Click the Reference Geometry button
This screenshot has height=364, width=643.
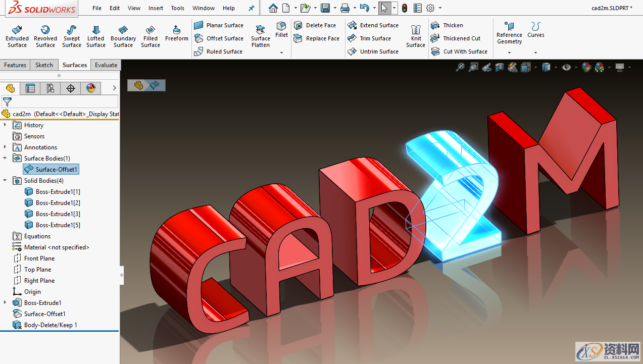509,32
